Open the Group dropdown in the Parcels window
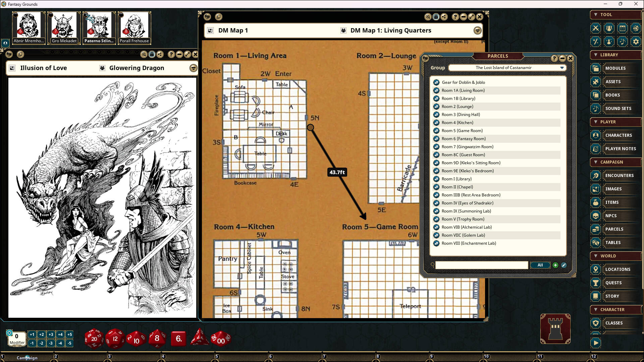This screenshot has height=362, width=644. tap(561, 68)
